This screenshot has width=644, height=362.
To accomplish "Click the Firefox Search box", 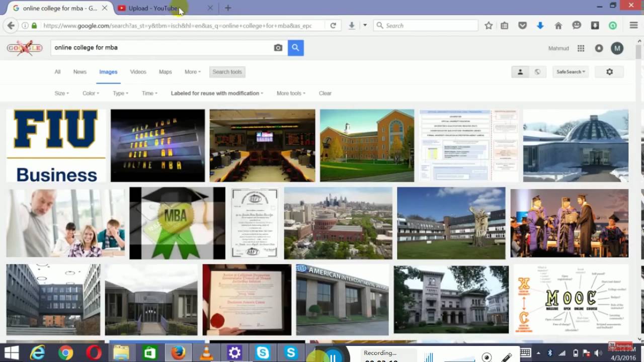I will click(x=426, y=26).
